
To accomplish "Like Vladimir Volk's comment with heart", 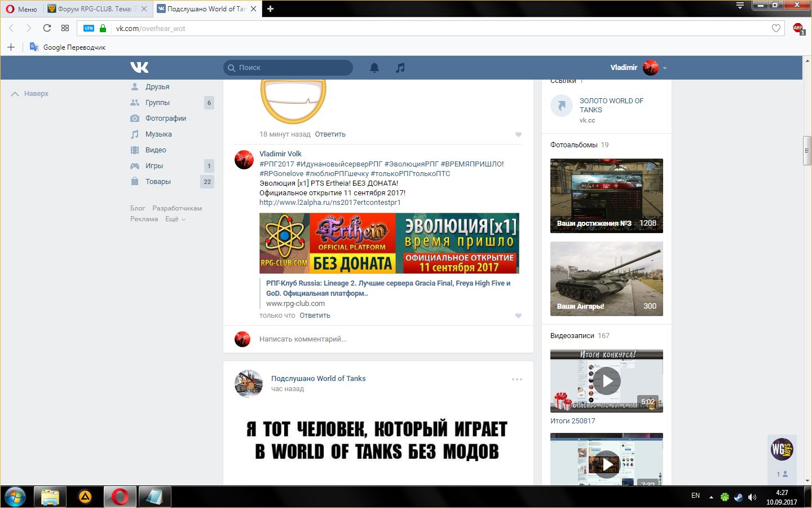I will point(518,316).
